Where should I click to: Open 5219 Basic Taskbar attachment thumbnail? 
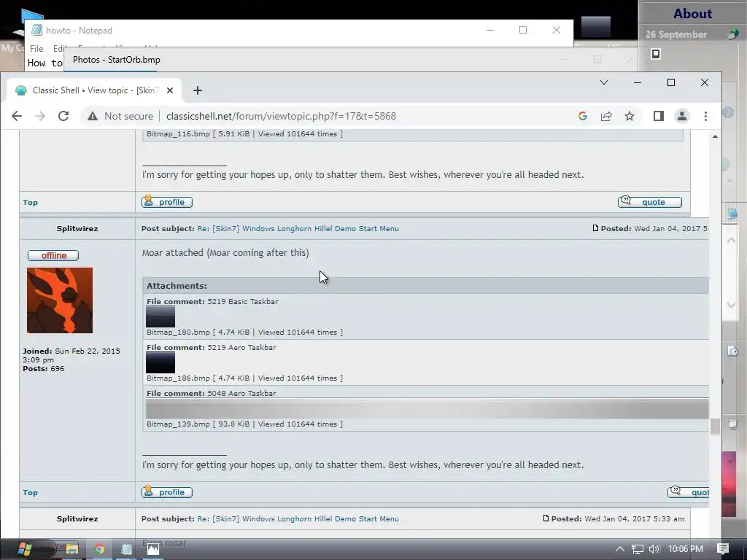[160, 317]
